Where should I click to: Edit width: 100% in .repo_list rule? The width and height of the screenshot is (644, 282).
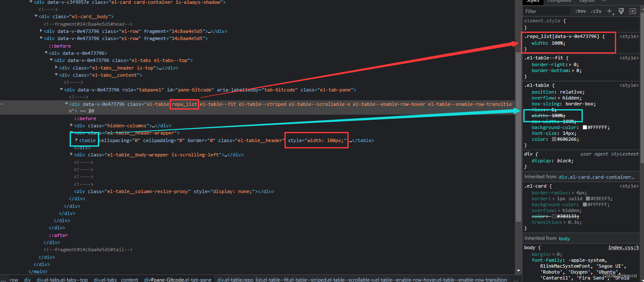(x=548, y=43)
